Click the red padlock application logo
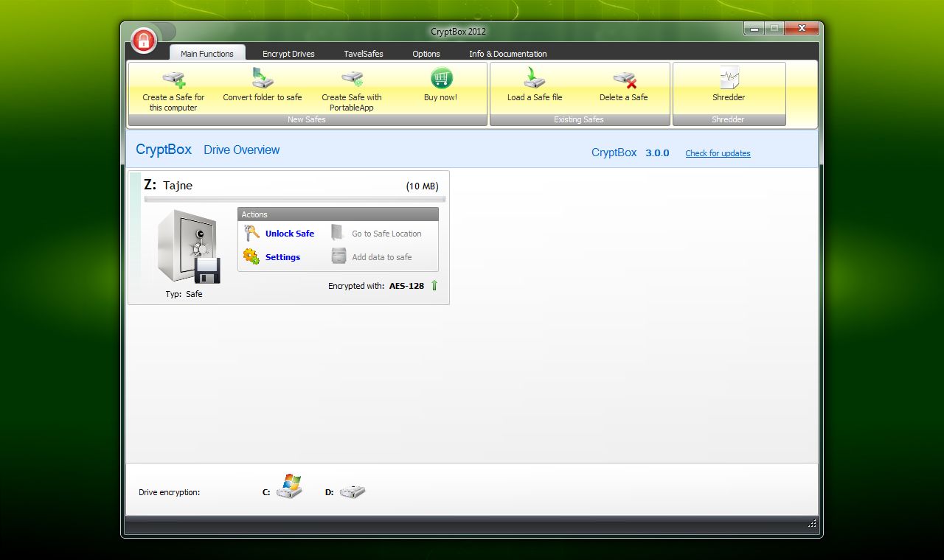The width and height of the screenshot is (944, 560). tap(144, 40)
